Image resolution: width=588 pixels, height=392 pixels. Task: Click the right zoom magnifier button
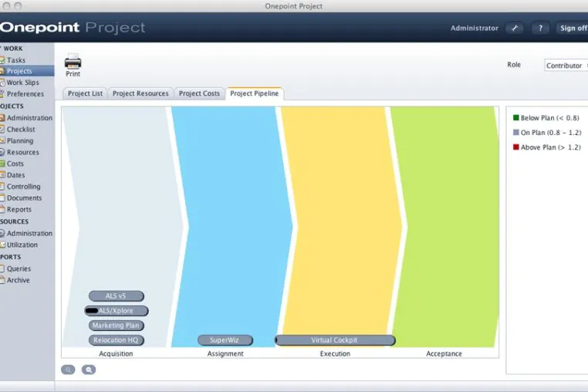(x=89, y=370)
